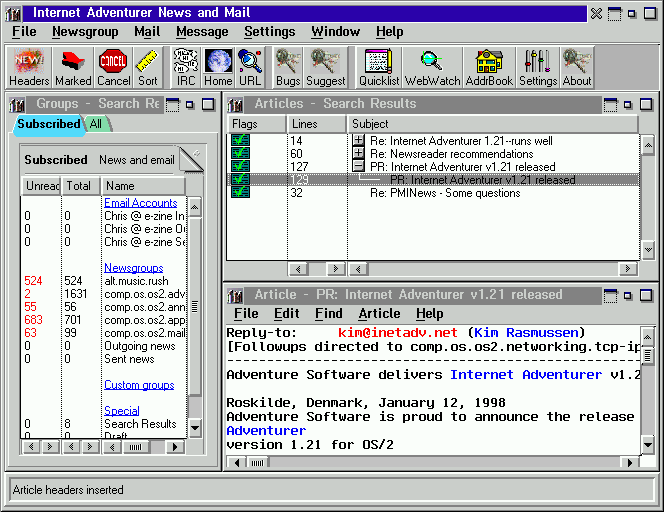Select the alt.music.rush newsgroup
This screenshot has width=664, height=512.
point(136,281)
